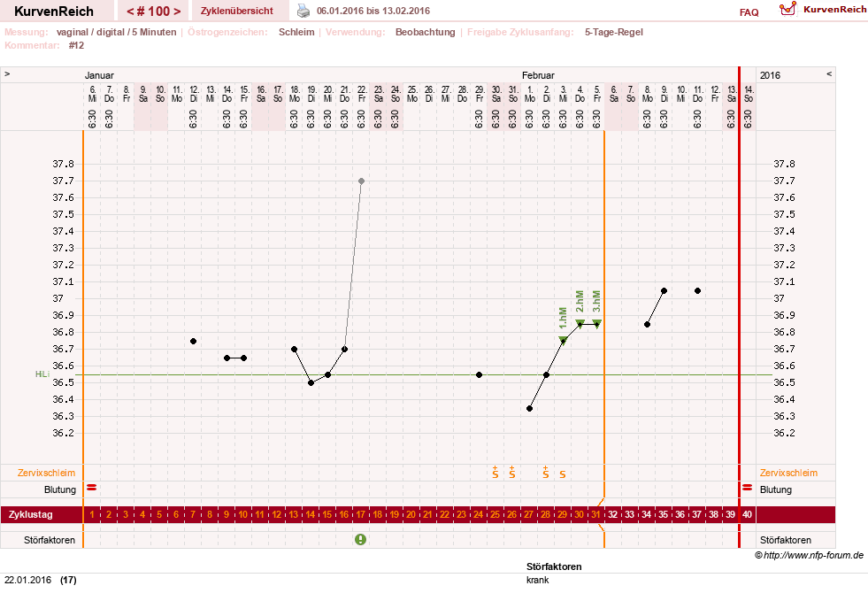Click the vaginal / digital / 5 Minuten value
868x601 pixels.
tap(116, 32)
